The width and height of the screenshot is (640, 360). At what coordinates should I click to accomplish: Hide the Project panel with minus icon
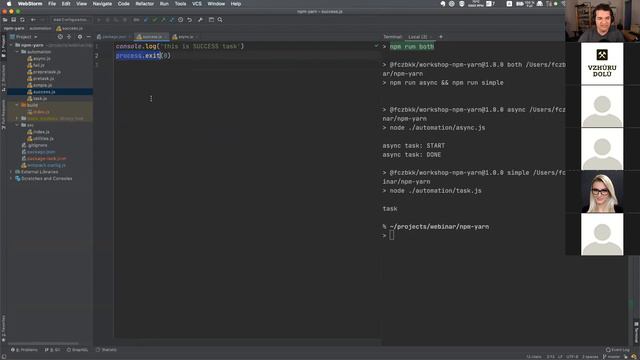(89, 37)
